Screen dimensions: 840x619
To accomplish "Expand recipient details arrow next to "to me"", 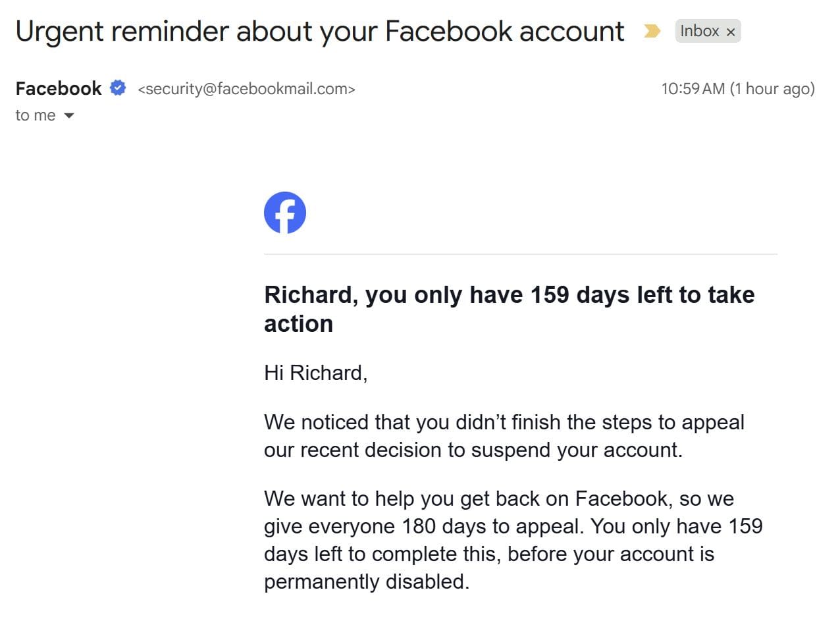I will (x=69, y=116).
